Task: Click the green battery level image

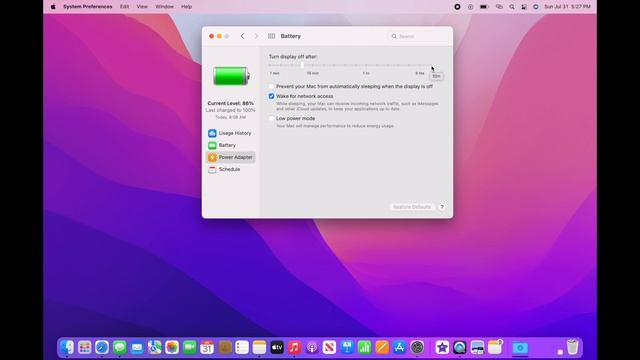Action: 231,76
